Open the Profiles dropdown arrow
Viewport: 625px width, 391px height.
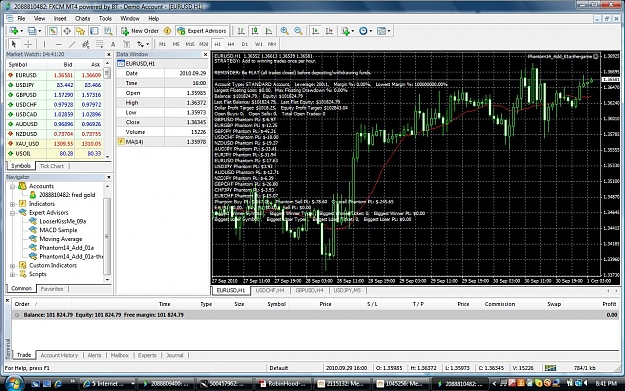[39, 31]
